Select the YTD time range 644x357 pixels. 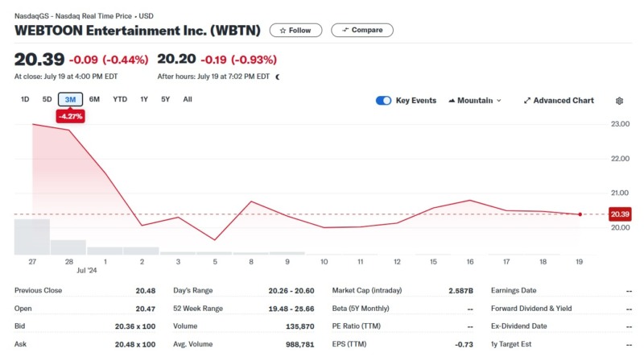point(120,99)
